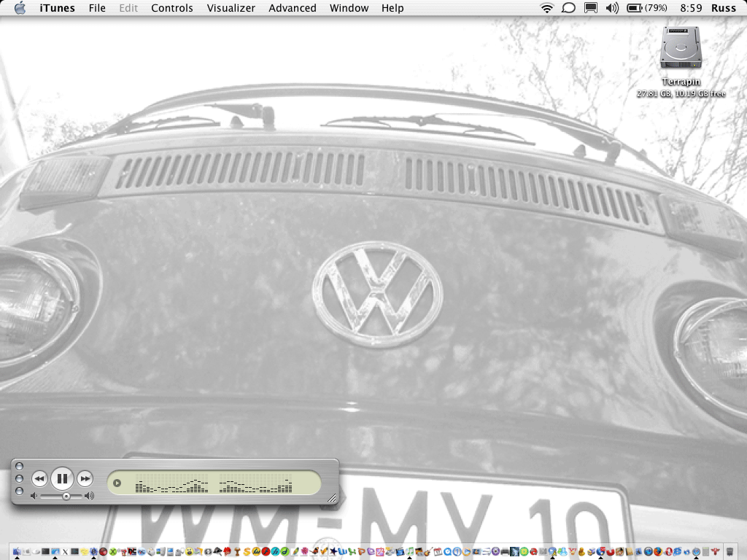Launch Dreamweaver green icon in the Dock
Viewport: 747px width, 560px height.
285,551
